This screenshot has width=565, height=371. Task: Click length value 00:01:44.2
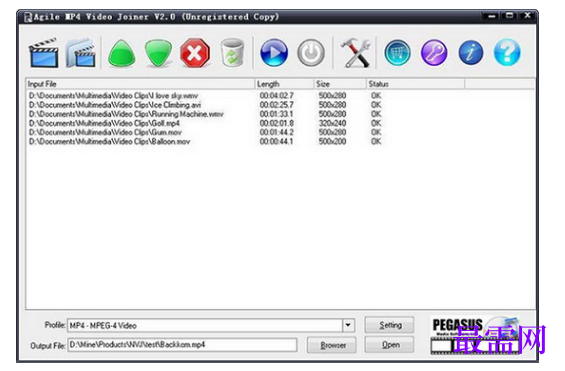click(277, 132)
